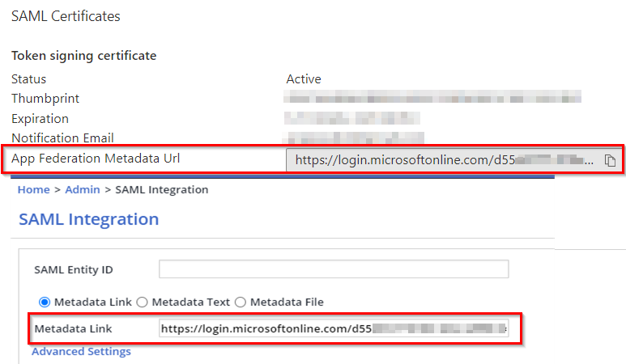Click the blurred Notification Email value

pyautogui.click(x=356, y=138)
